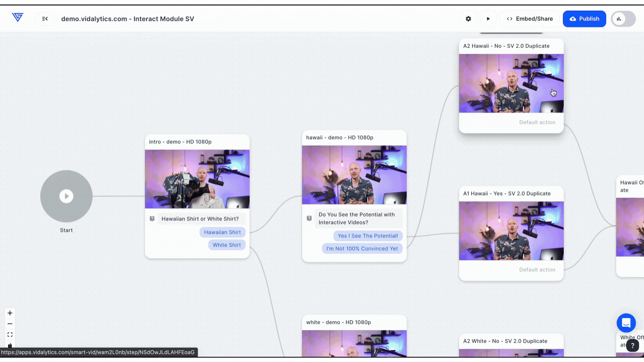The image size is (644, 362).
Task: Open the settings gear icon
Action: click(468, 19)
